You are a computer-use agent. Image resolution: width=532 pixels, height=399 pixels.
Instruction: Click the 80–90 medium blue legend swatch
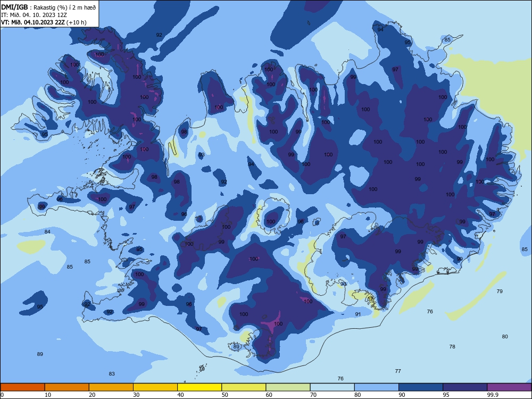[377, 387]
